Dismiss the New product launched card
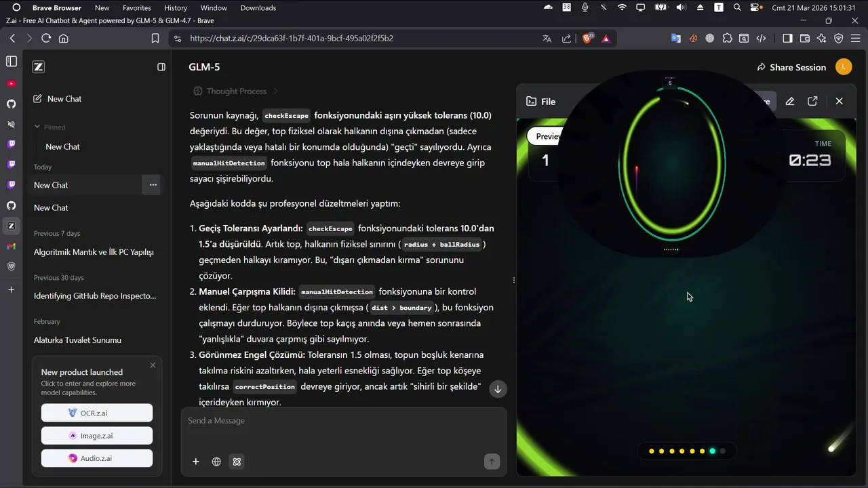 coord(153,365)
